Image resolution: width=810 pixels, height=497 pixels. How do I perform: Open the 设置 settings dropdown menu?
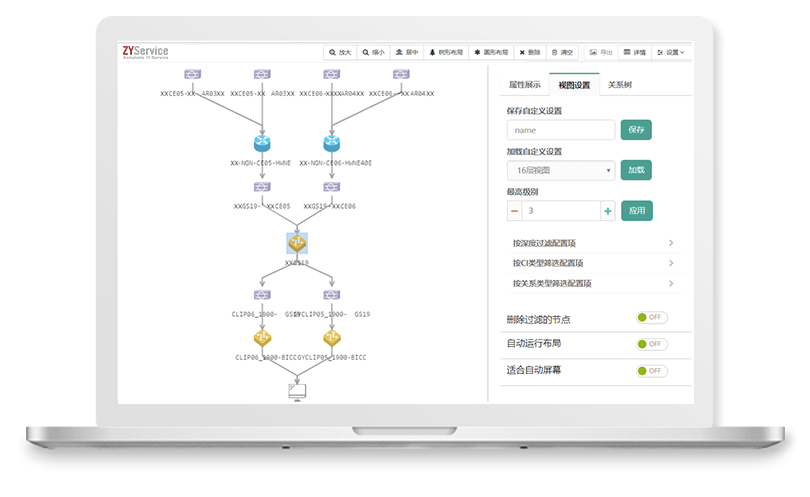coord(674,51)
